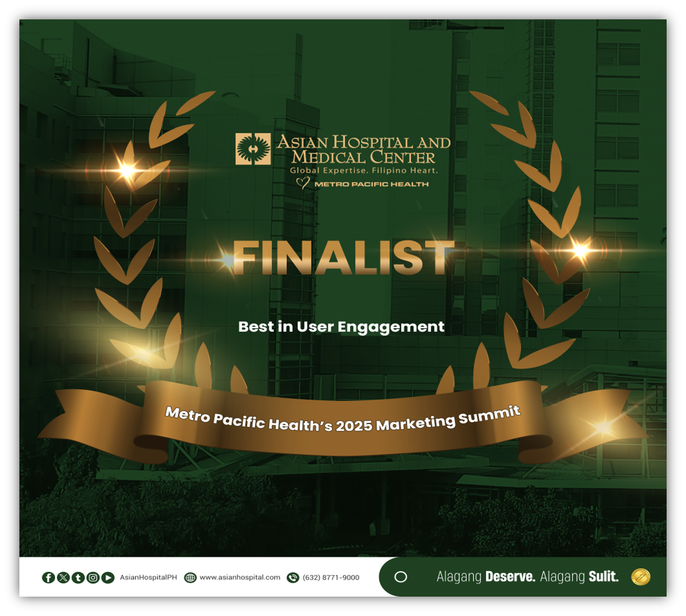Image resolution: width=686 pixels, height=616 pixels.
Task: Click the white circle icon in the green banner
Action: (x=401, y=577)
